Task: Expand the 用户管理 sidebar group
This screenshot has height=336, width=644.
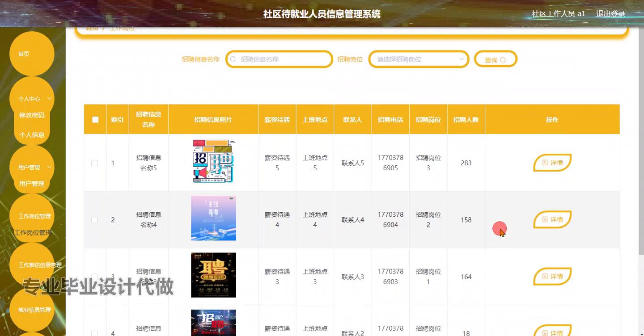Action: (x=31, y=167)
